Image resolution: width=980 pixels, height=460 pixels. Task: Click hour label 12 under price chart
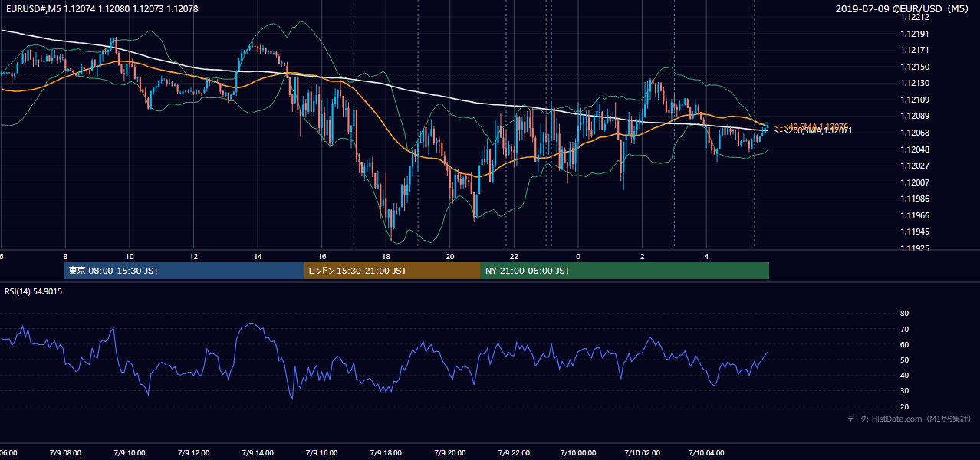coord(193,256)
